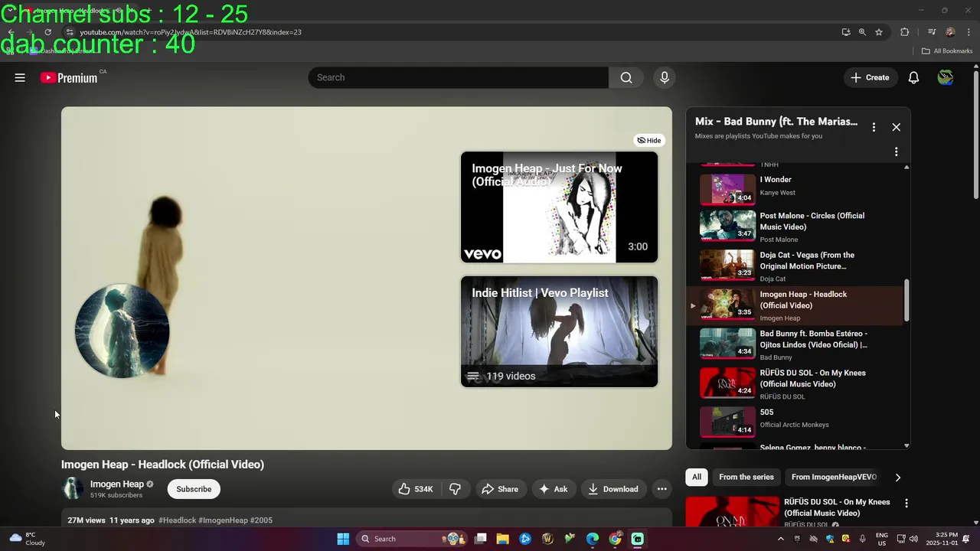
Task: Open Imogen Heap channel avatar
Action: coord(73,488)
